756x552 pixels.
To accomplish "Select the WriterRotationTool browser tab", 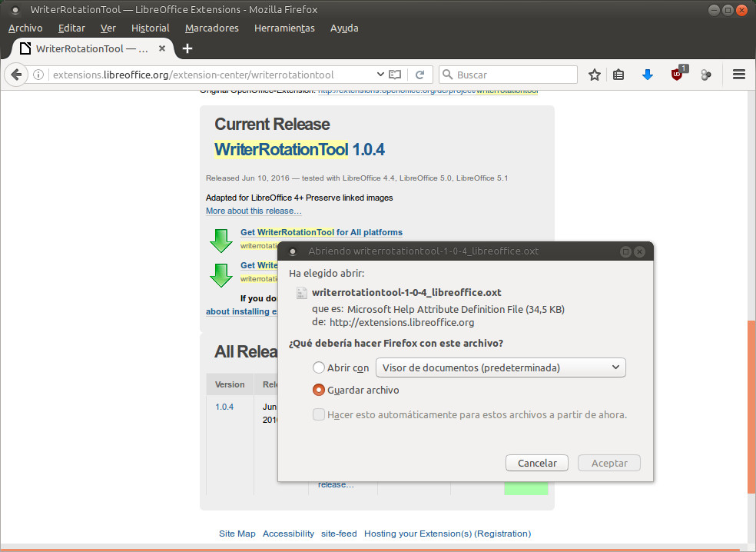I will [x=91, y=48].
